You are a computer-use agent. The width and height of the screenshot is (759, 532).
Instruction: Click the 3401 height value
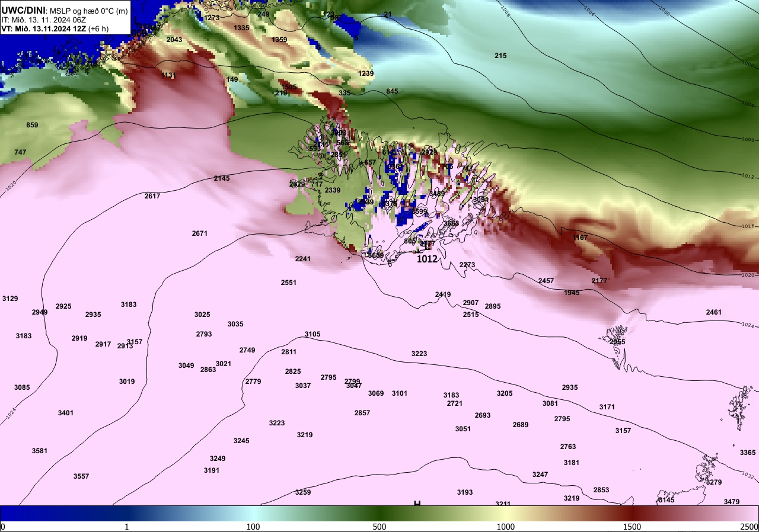[x=66, y=413]
